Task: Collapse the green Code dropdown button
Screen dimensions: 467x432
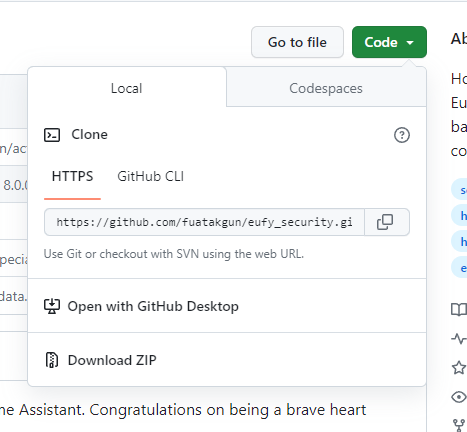Action: (389, 42)
